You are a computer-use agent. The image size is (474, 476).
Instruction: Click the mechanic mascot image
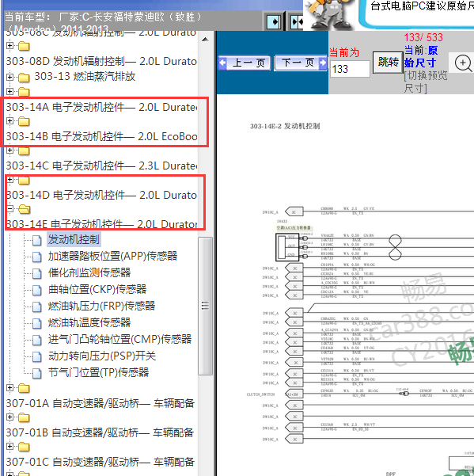click(x=329, y=14)
